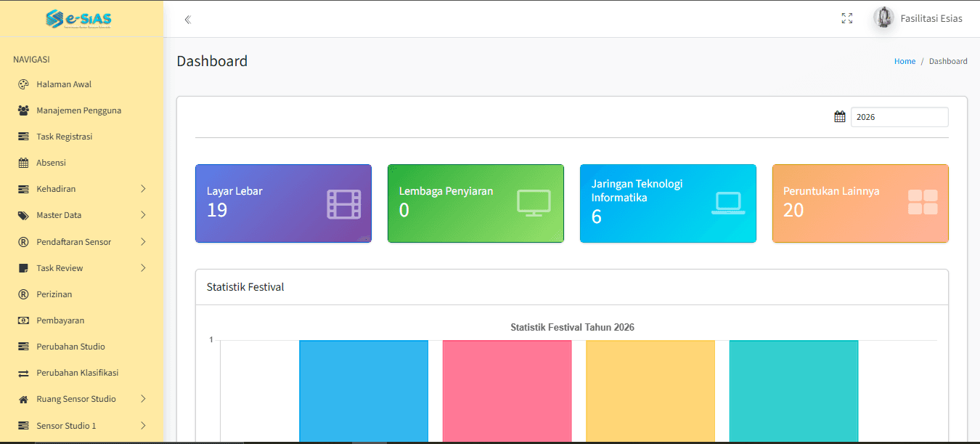The width and height of the screenshot is (980, 444).
Task: Click the blue bar in festival chart
Action: coord(364,391)
